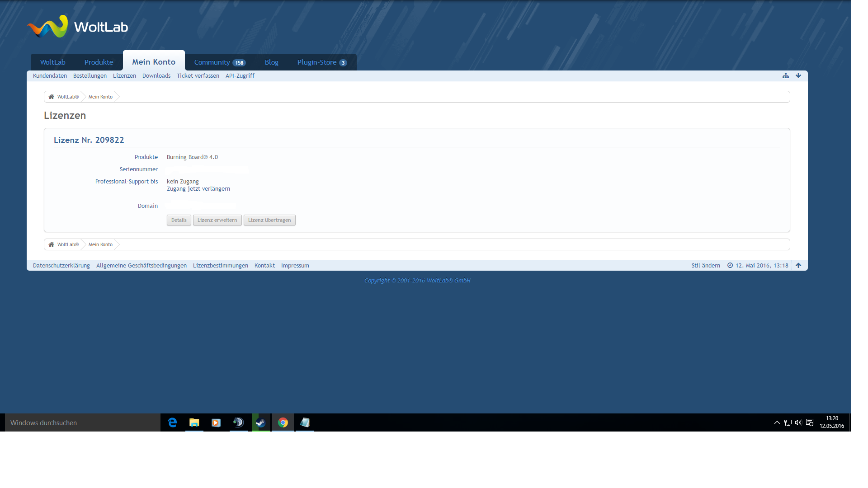Click the Lizenz erweitern button

217,220
